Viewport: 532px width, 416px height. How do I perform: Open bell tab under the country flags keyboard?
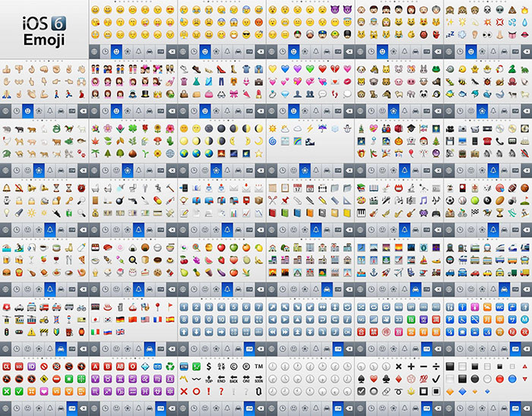coord(138,349)
